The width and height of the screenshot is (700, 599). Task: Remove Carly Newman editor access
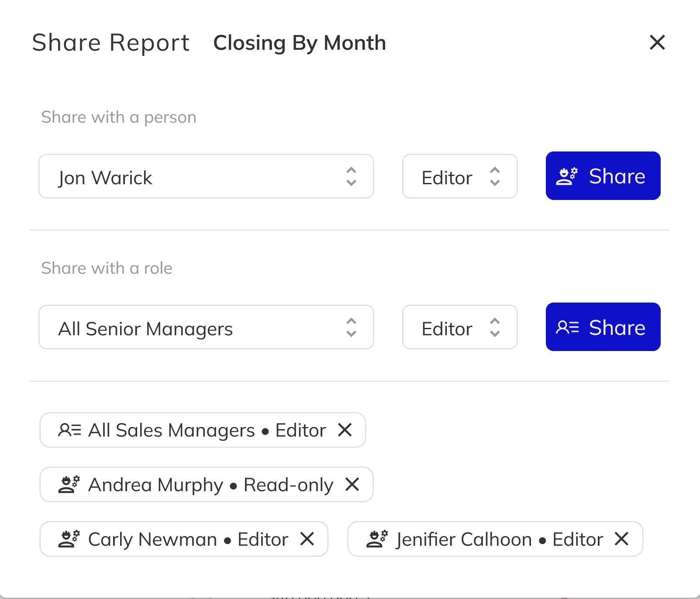(x=307, y=539)
